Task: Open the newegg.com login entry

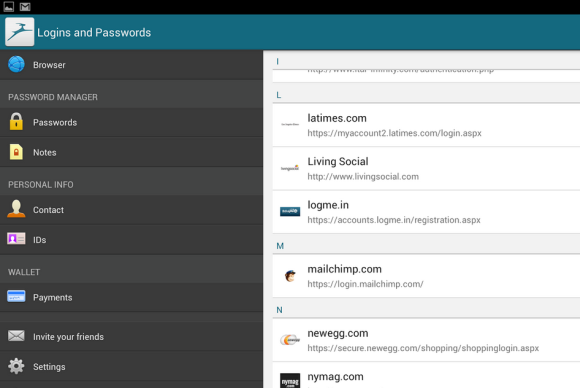Action: coord(426,340)
